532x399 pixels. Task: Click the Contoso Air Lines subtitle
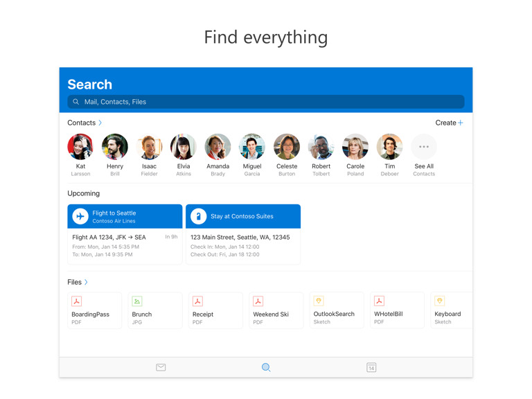tap(114, 221)
